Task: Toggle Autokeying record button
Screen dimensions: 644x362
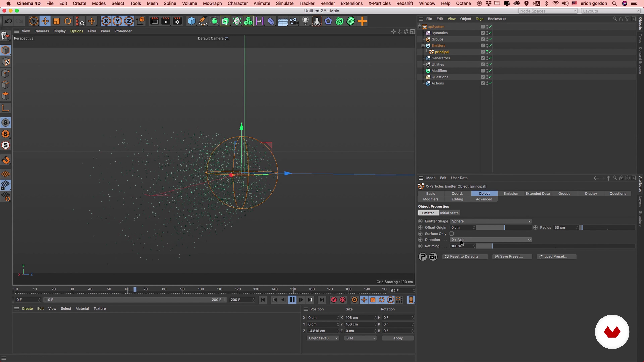Action: [342, 300]
